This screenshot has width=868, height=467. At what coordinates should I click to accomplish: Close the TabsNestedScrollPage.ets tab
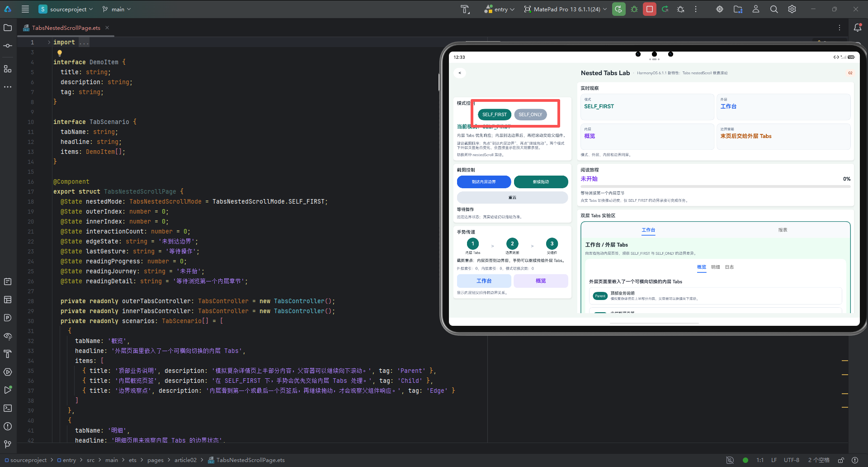tap(107, 28)
